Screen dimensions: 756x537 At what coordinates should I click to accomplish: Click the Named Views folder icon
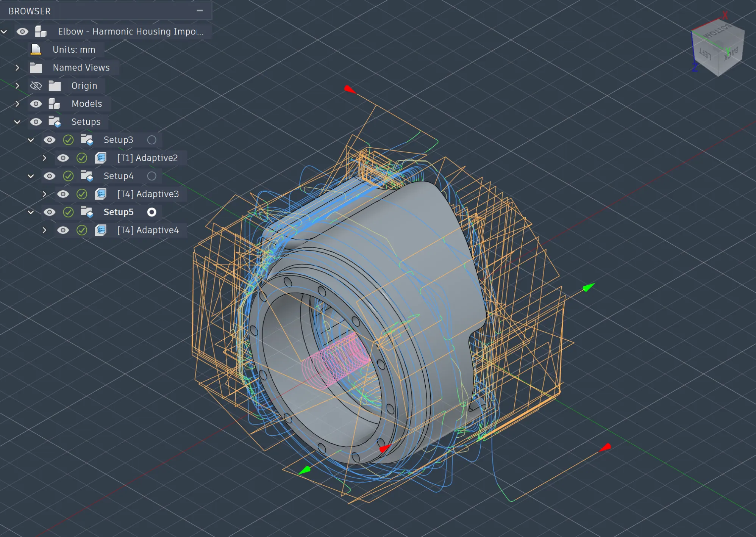pyautogui.click(x=36, y=67)
